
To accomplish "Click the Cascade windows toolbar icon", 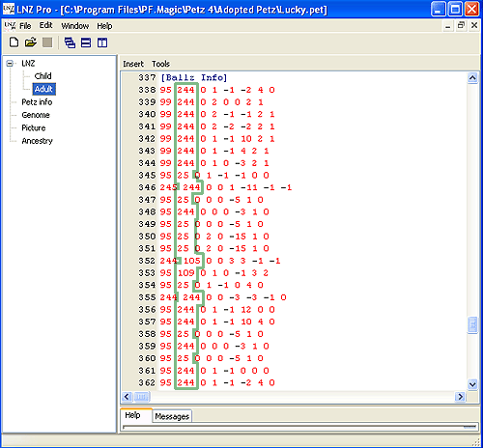I will [70, 42].
